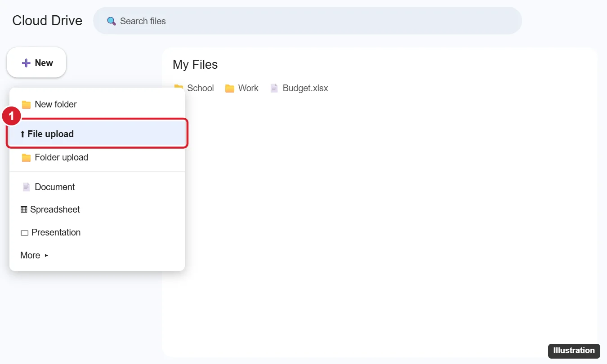
Task: Select the Budget.xlsx file name
Action: pyautogui.click(x=305, y=88)
